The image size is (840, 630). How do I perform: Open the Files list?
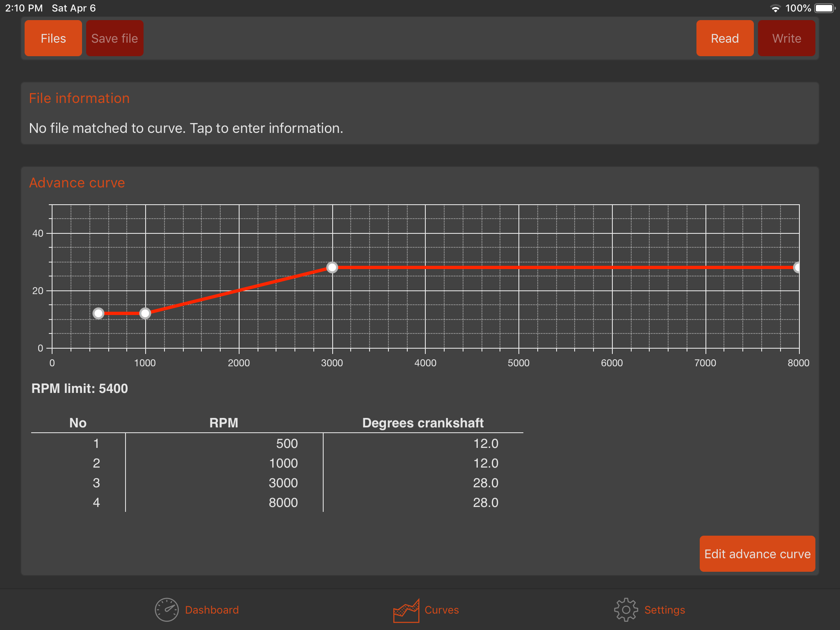53,38
